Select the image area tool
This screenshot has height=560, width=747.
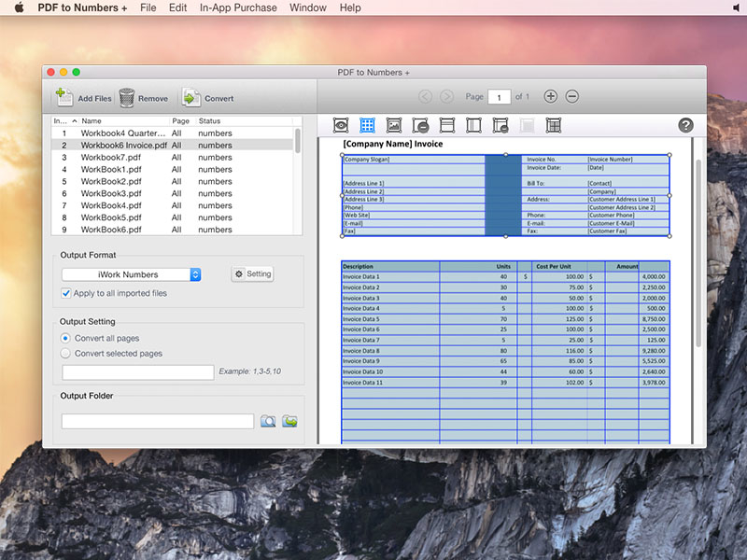pos(394,126)
